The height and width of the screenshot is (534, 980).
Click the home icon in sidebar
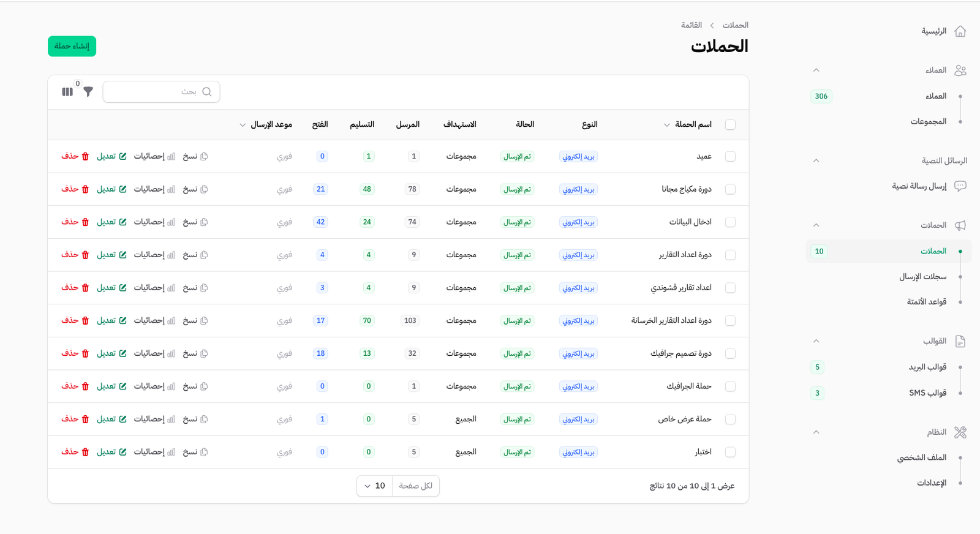pos(960,31)
